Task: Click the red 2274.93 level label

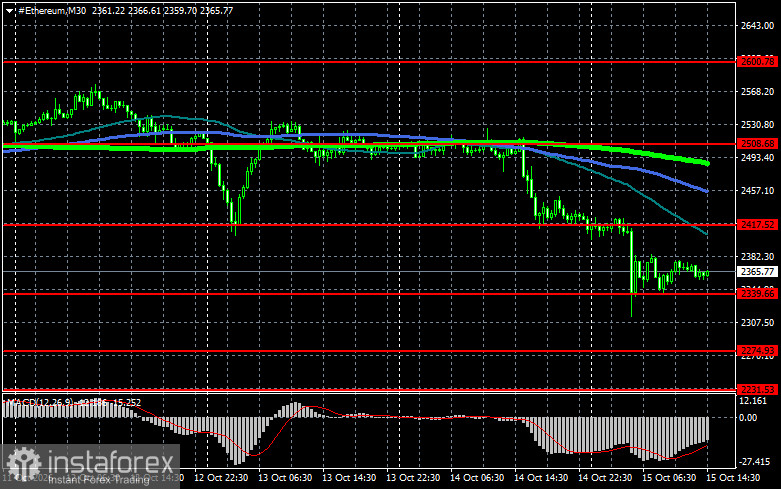Action: point(757,351)
